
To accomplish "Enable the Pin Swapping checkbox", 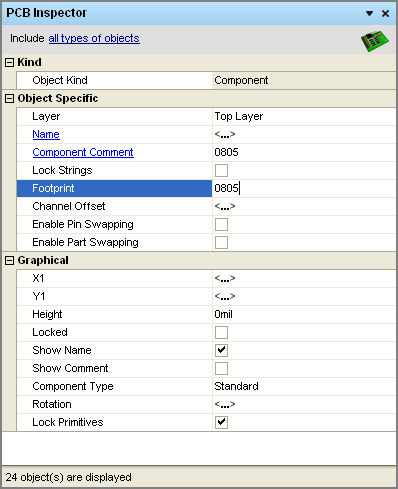I will (221, 224).
